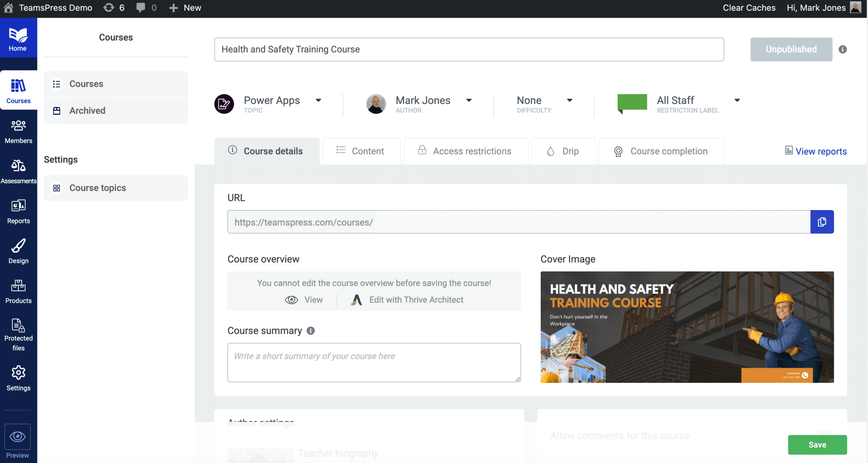Screen dimensions: 868x463
Task: Expand the Mark Jones author dropdown
Action: click(x=469, y=100)
